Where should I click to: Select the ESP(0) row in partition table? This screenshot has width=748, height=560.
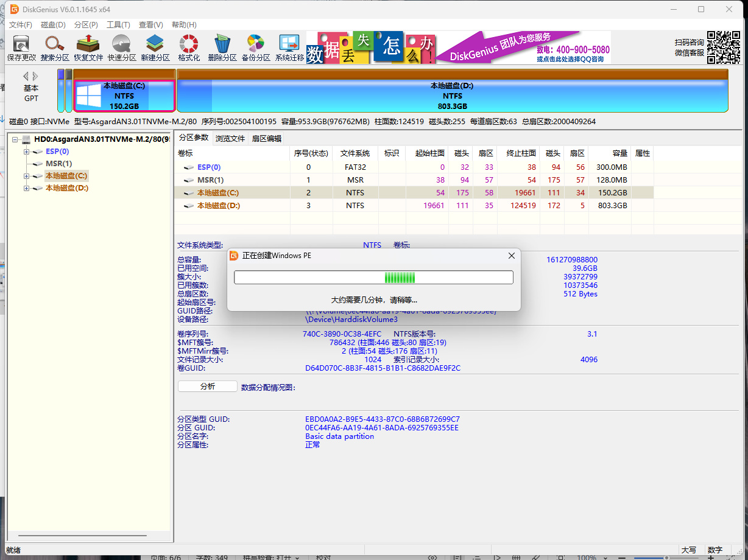pos(414,167)
